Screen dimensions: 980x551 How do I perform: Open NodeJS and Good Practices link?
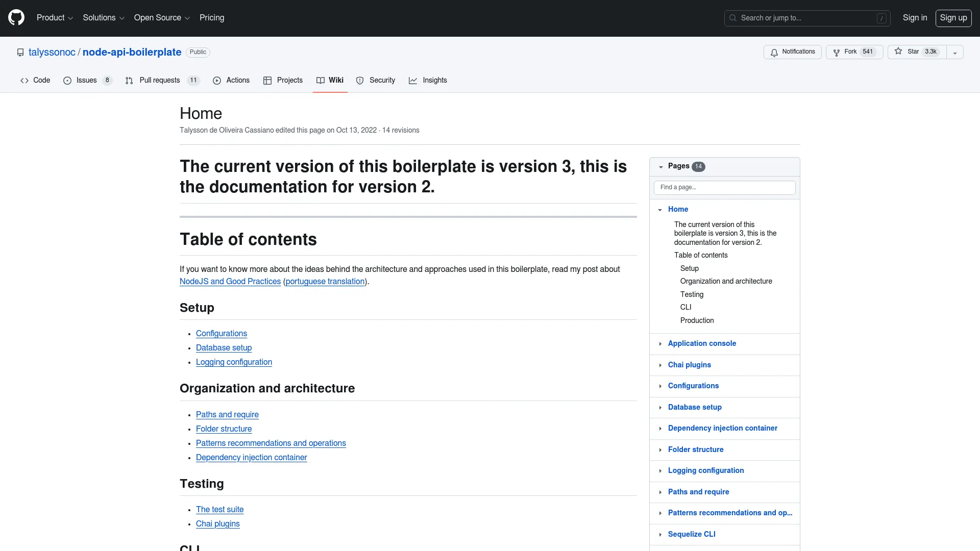[230, 282]
